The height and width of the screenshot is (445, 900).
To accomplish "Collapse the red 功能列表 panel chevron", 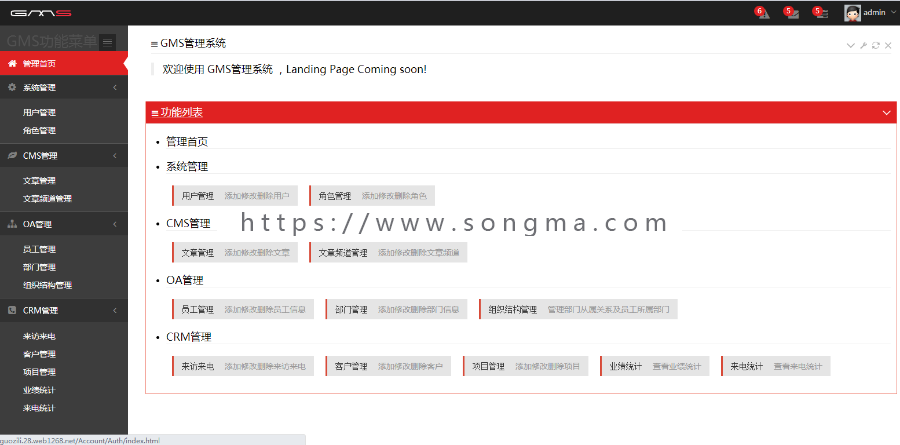I will [887, 113].
